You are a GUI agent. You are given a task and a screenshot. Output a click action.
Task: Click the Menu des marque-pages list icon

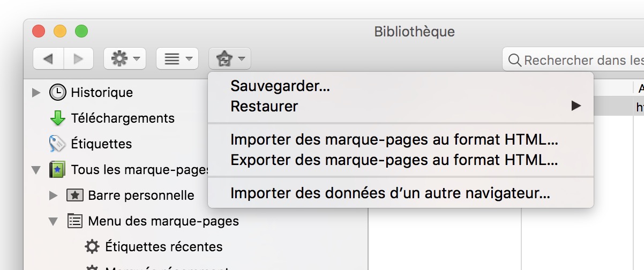pos(74,221)
